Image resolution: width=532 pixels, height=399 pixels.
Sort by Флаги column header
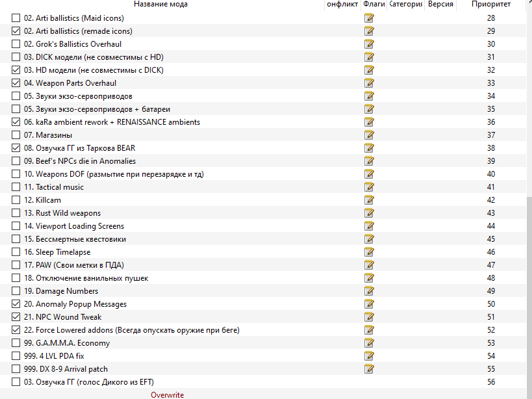pyautogui.click(x=374, y=5)
